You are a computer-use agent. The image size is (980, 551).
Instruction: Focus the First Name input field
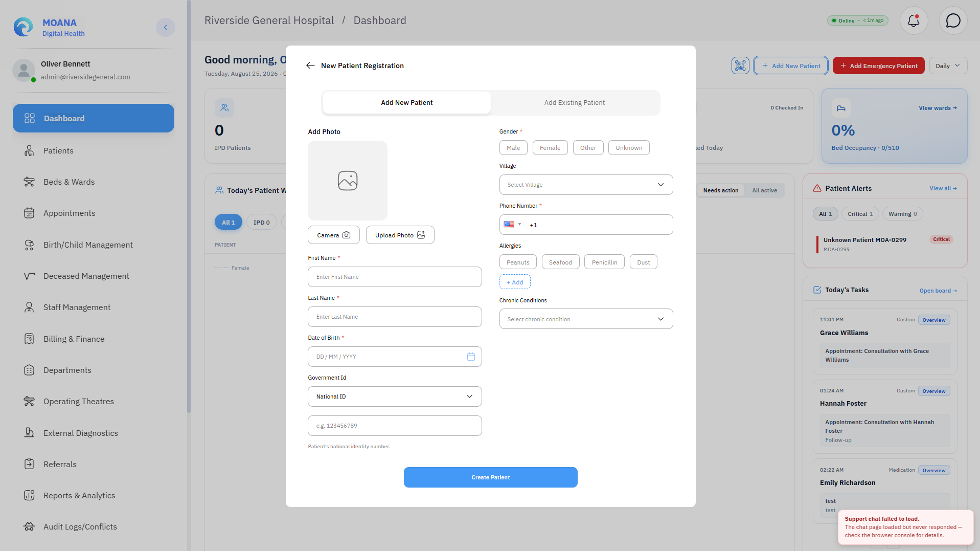point(395,277)
